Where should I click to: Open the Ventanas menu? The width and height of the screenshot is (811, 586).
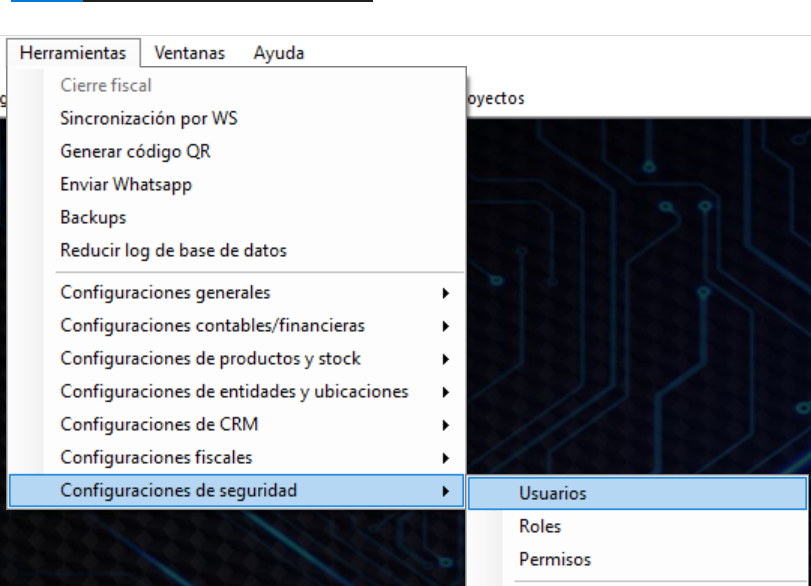tap(189, 53)
